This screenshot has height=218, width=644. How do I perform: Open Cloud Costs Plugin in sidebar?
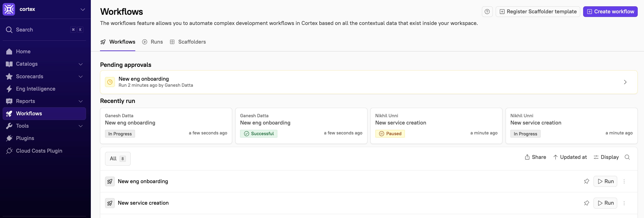(x=39, y=151)
